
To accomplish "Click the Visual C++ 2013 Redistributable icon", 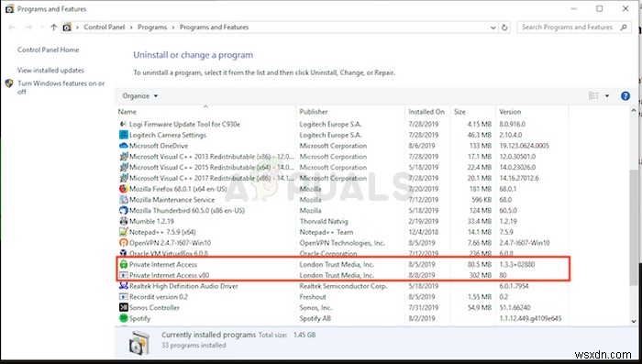I will click(123, 157).
